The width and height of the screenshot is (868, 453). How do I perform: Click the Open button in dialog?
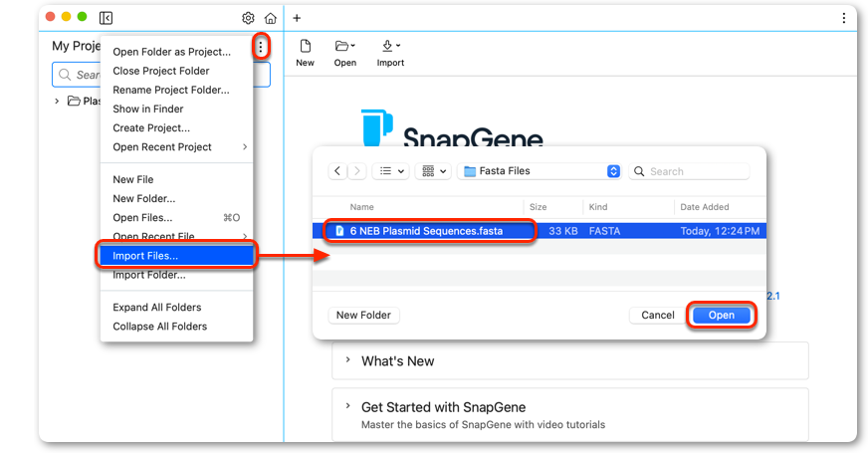(722, 315)
